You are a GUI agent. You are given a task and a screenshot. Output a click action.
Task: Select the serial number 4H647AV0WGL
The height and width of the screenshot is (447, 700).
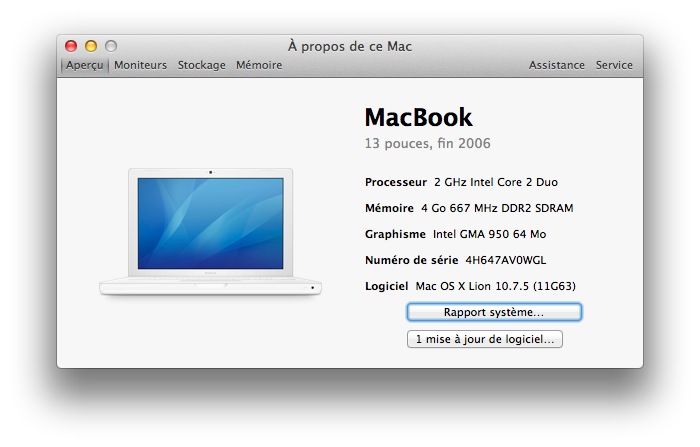click(505, 260)
